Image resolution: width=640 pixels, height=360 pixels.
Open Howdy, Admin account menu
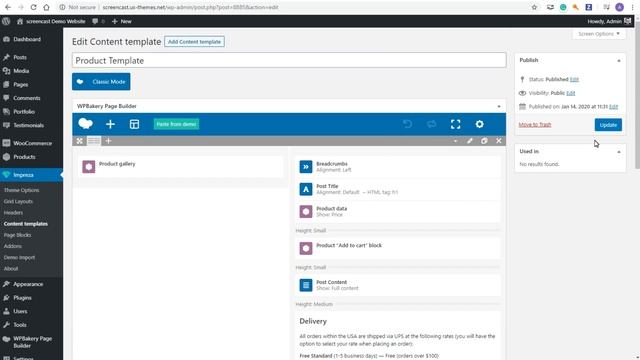609,21
